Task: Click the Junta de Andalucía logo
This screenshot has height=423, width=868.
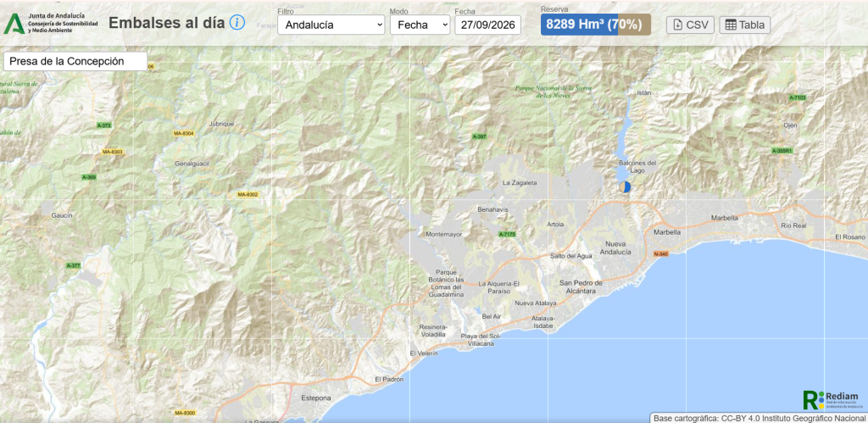Action: pos(51,23)
